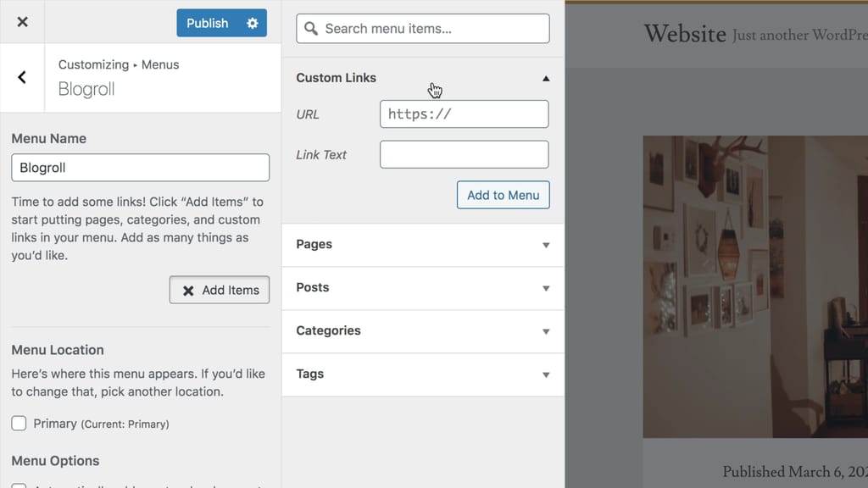The width and height of the screenshot is (868, 488).
Task: Edit the Menu Name field Blogroll
Action: click(x=141, y=168)
